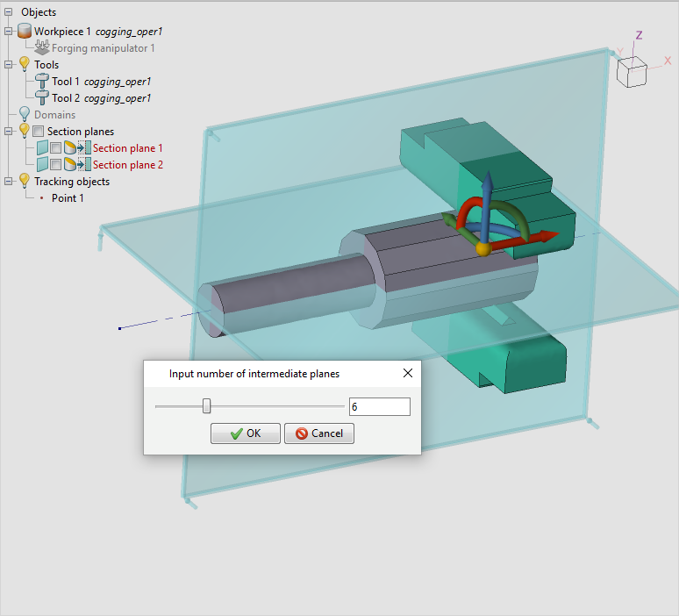The width and height of the screenshot is (679, 616).
Task: Collapse the Objects root node
Action: [8, 12]
